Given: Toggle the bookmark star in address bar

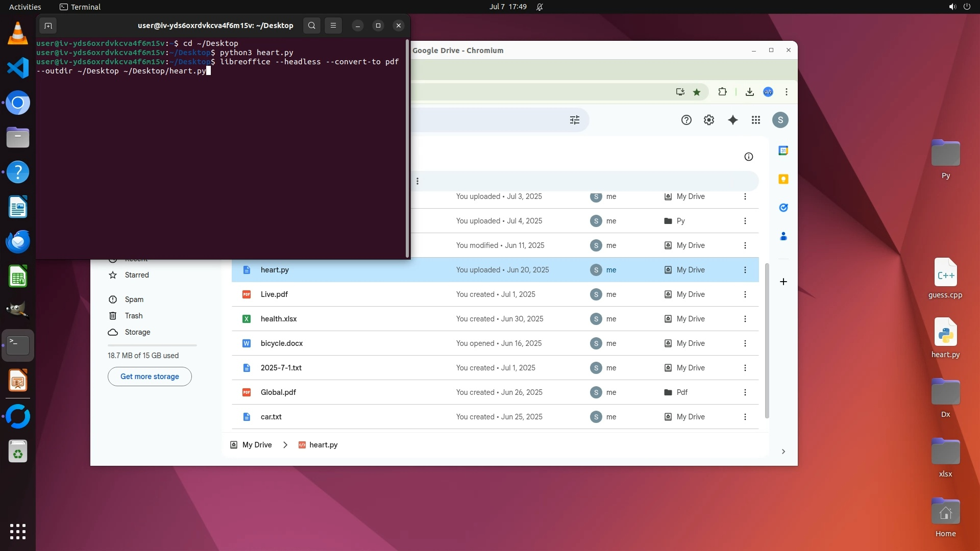Looking at the screenshot, I should (697, 92).
